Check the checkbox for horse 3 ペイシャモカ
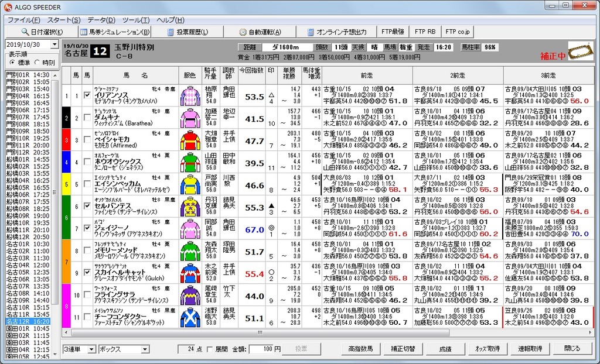The image size is (600, 364). pyautogui.click(x=87, y=139)
